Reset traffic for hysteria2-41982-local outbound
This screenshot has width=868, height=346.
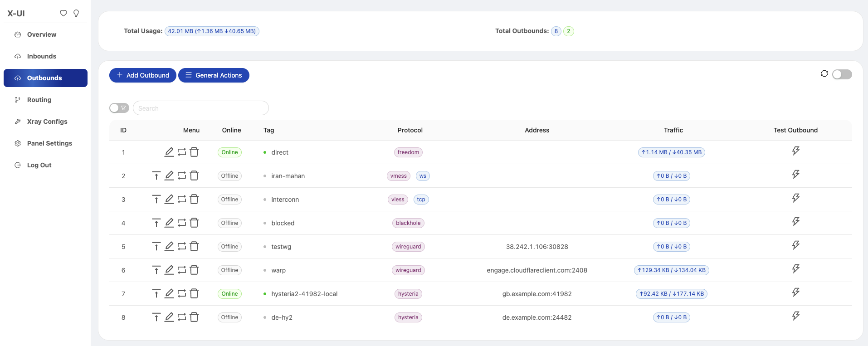click(182, 293)
